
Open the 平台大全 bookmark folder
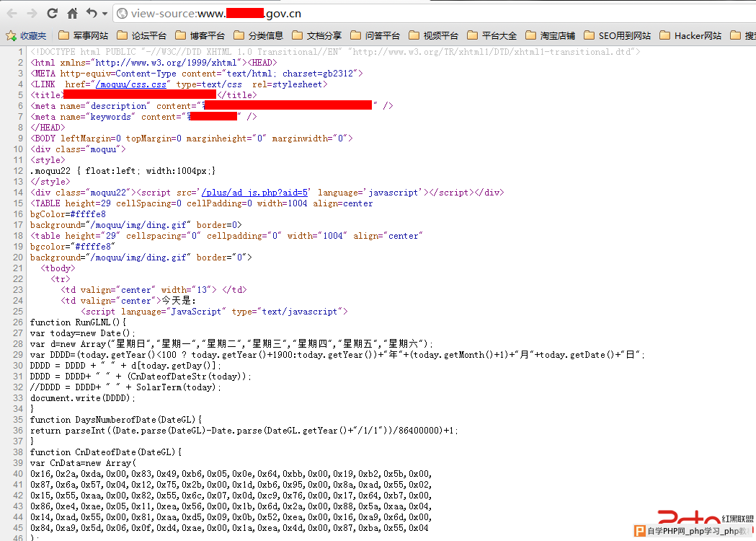coord(492,36)
